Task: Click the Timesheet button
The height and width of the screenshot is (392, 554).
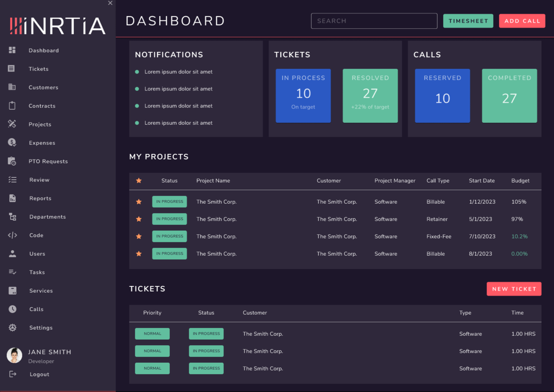Action: tap(468, 21)
